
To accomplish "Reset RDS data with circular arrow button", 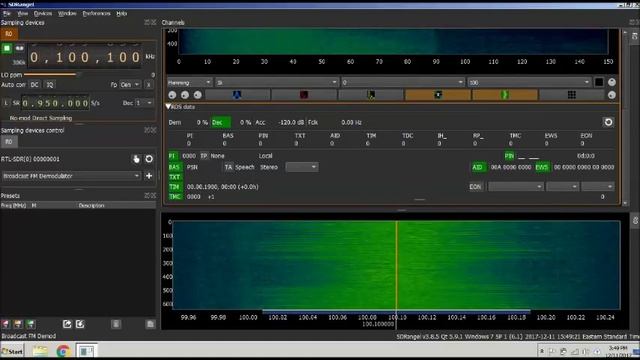I will (608, 122).
